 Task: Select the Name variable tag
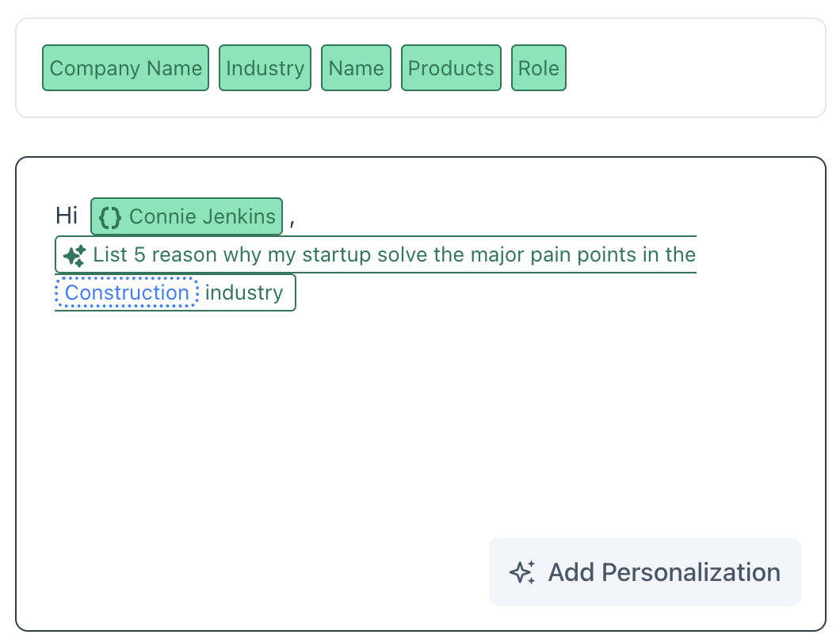tap(356, 68)
